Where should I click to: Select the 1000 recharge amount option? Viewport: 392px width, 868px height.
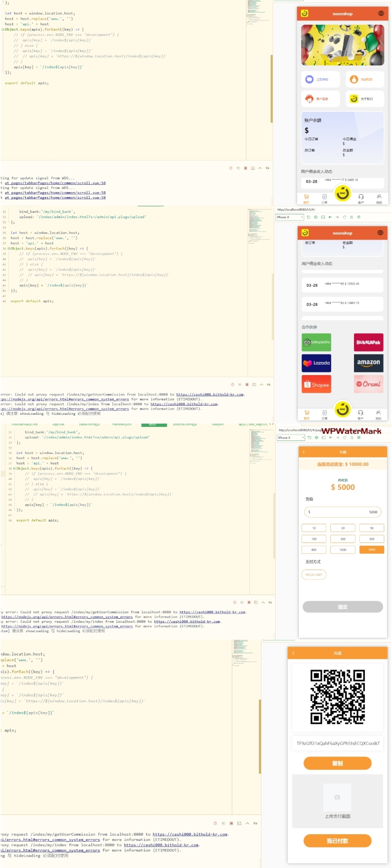tap(342, 550)
